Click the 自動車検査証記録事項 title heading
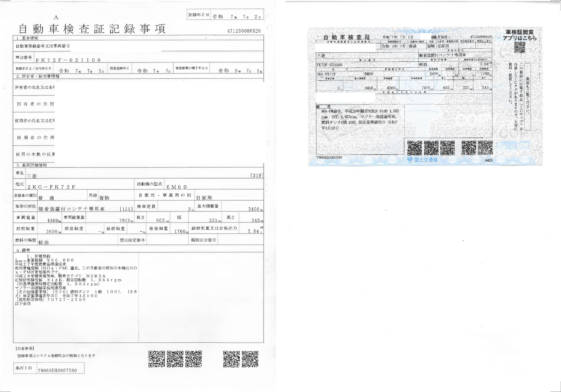 [92, 29]
